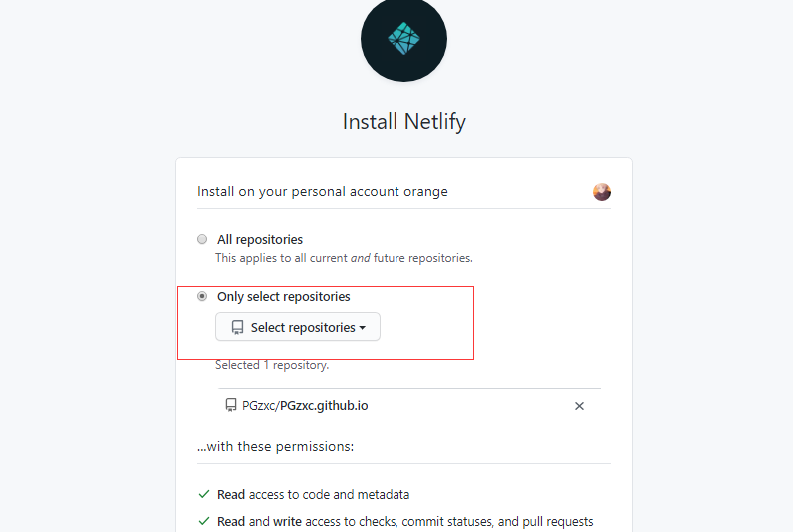Click the caret arrow on Select repositories
The height and width of the screenshot is (532, 793).
pyautogui.click(x=363, y=328)
